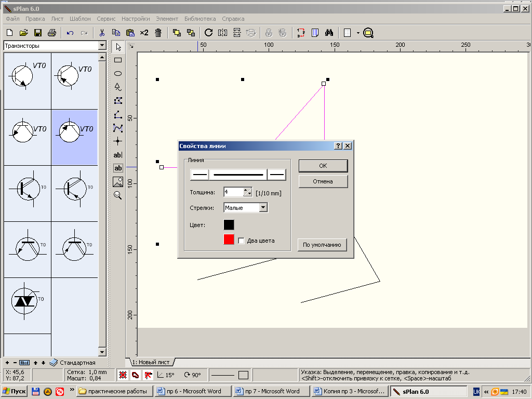Open the Файл menu
This screenshot has width=532, height=399.
pos(12,19)
